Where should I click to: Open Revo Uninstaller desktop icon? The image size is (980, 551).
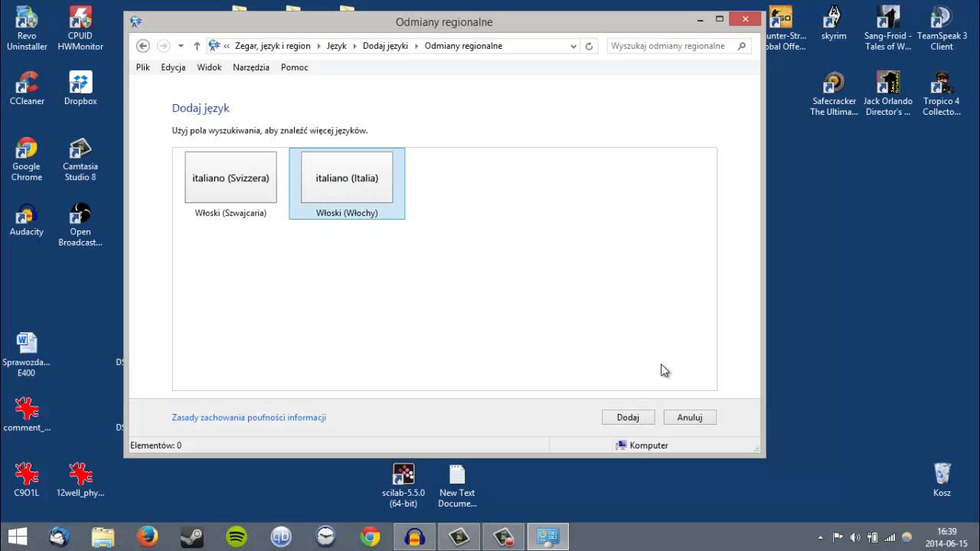tap(27, 29)
